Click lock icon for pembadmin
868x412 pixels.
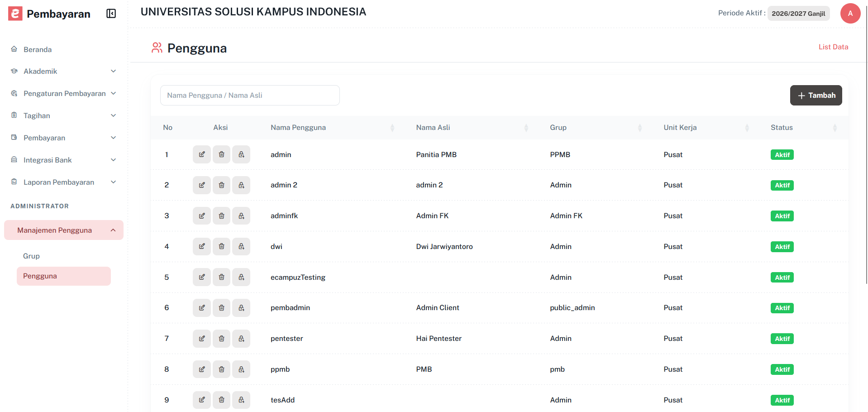[x=241, y=308]
